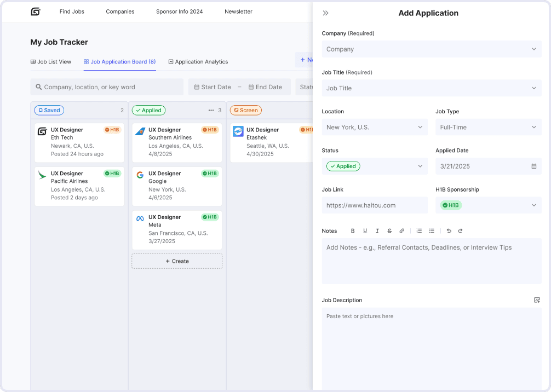
Task: Click the Jobright logo in the header
Action: [36, 11]
